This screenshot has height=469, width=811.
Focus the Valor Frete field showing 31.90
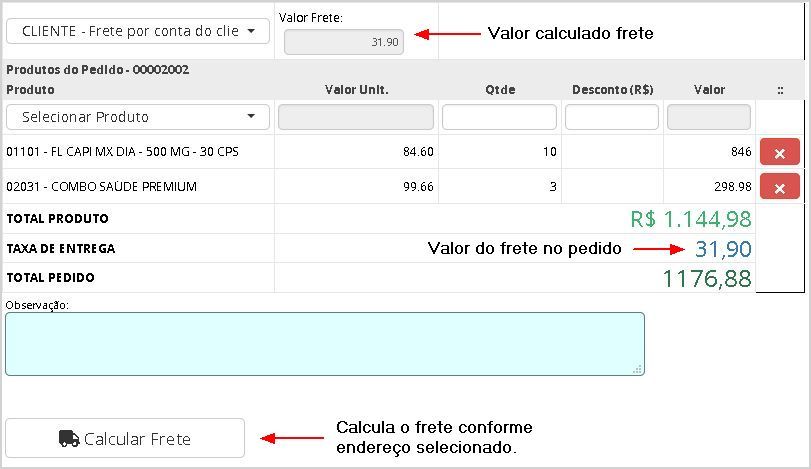[x=344, y=42]
